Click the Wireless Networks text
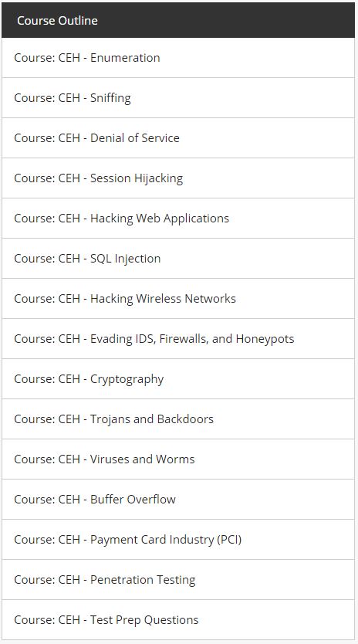This screenshot has width=358, height=644. (x=186, y=299)
